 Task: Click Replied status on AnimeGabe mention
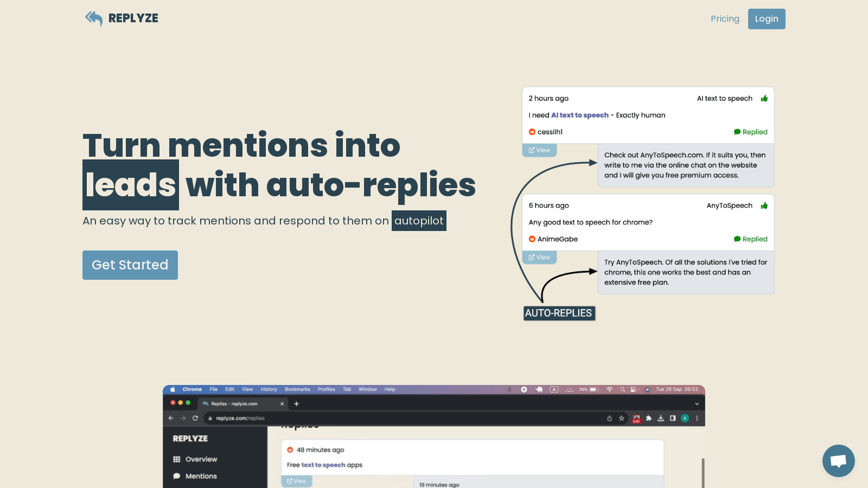(x=751, y=239)
